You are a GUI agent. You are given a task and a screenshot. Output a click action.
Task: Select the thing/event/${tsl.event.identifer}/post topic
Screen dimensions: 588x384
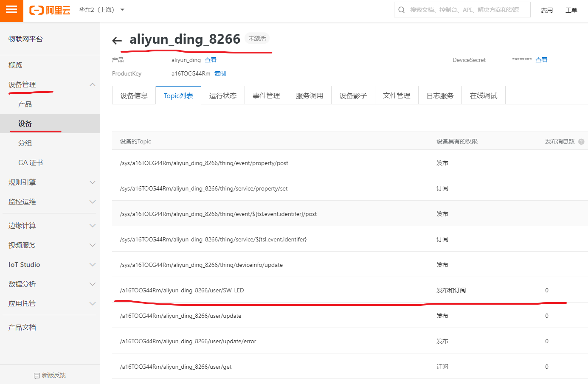tap(218, 214)
